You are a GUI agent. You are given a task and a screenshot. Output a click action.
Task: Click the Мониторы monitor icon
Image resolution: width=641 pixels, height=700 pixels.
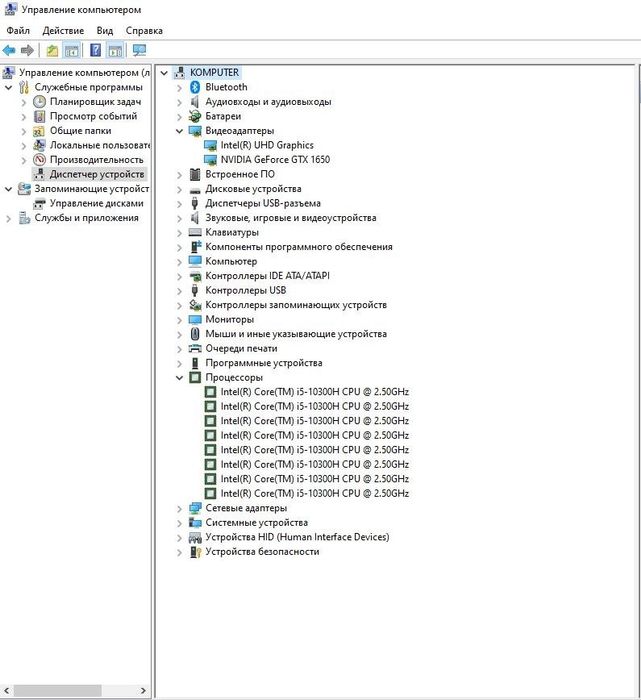click(195, 320)
